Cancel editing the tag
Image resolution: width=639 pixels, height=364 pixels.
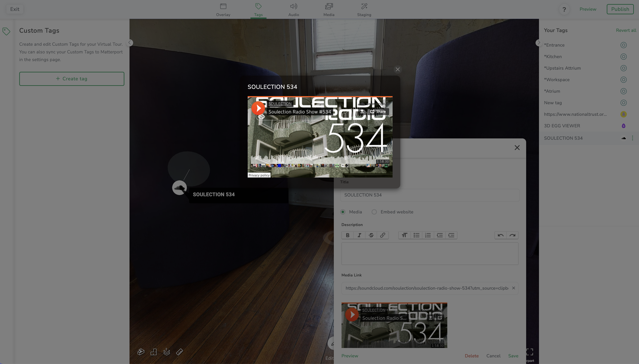[493, 356]
